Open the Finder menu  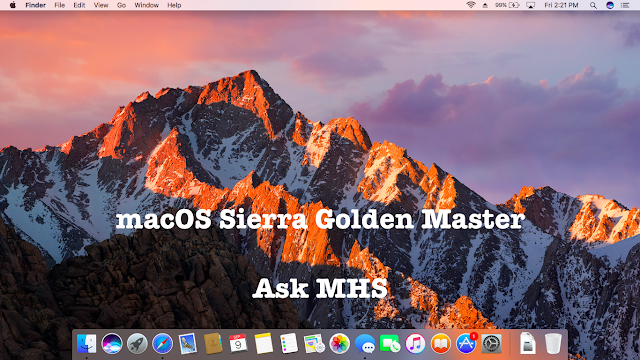coord(36,5)
